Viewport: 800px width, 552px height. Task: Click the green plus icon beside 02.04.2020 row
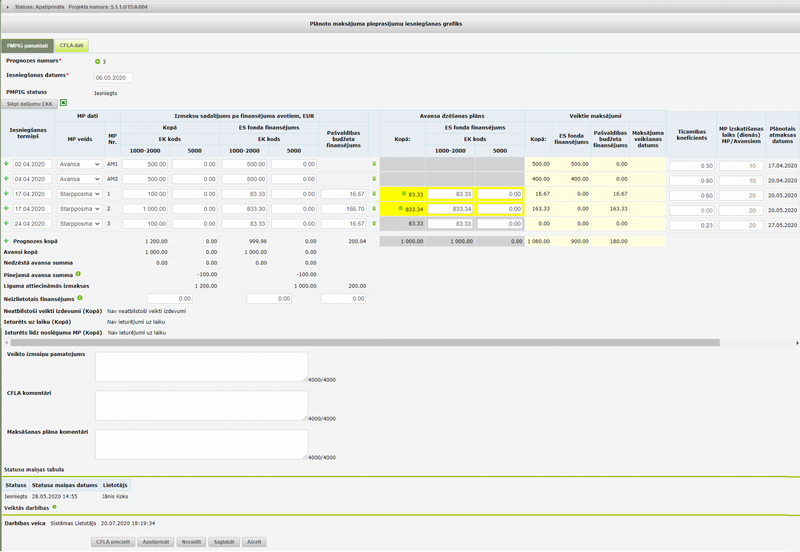tap(6, 164)
